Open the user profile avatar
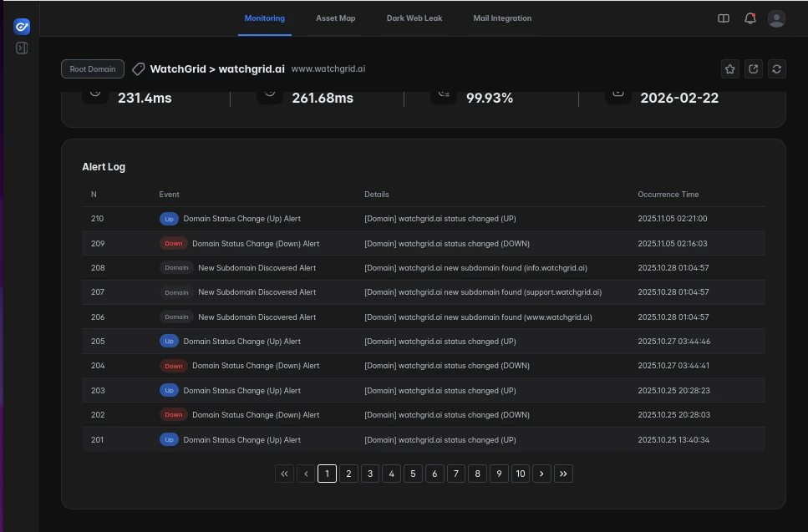Screen dimensions: 808x532 coord(776,18)
